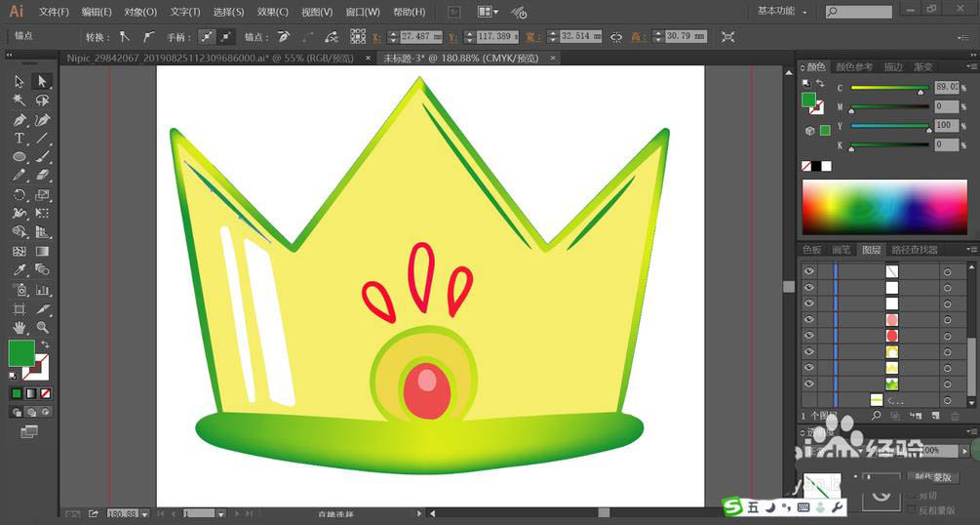Select the Magic Wand tool
This screenshot has width=980, height=525.
coord(20,101)
